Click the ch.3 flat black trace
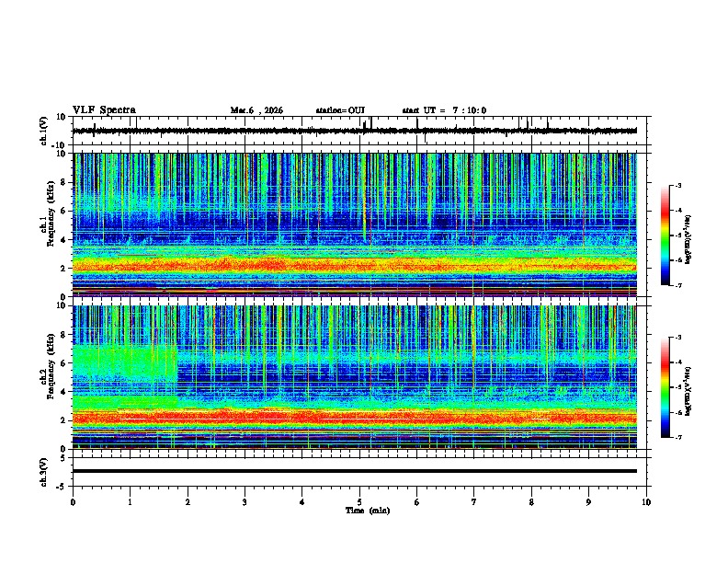 pyautogui.click(x=355, y=471)
